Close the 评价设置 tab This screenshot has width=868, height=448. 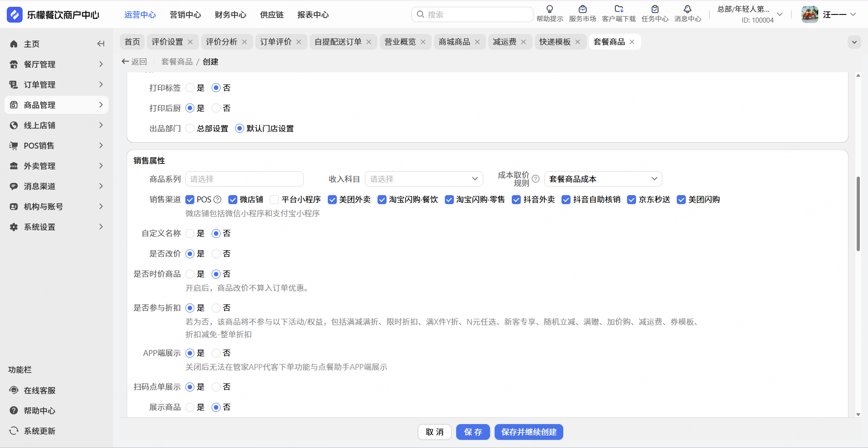(x=190, y=42)
